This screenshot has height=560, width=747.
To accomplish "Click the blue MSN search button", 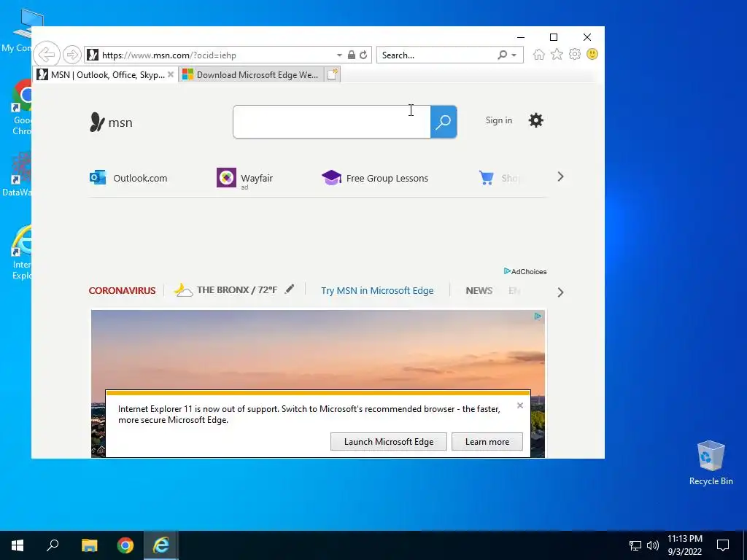I will pyautogui.click(x=444, y=122).
